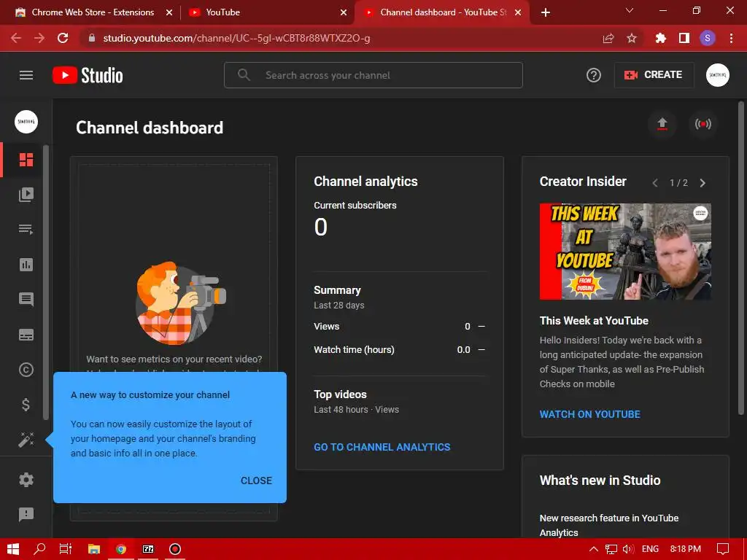Click the Go live broadcast icon
This screenshot has height=560, width=747.
click(703, 124)
